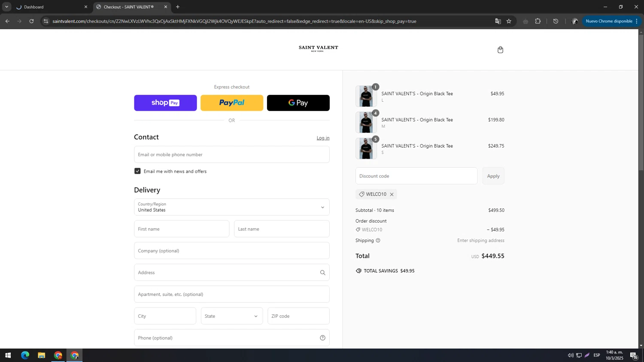Click size L Origin Black Tee thumbnail
Image resolution: width=644 pixels, height=362 pixels.
(x=366, y=96)
